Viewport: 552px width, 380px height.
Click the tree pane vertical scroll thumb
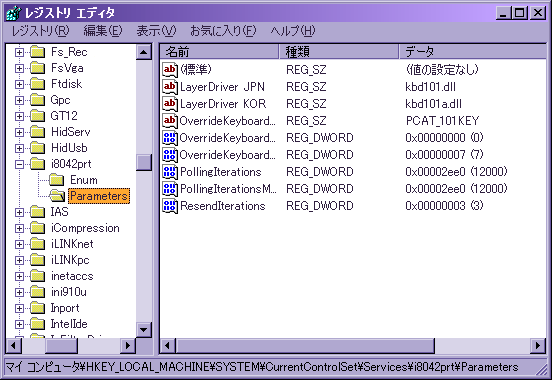pyautogui.click(x=144, y=162)
